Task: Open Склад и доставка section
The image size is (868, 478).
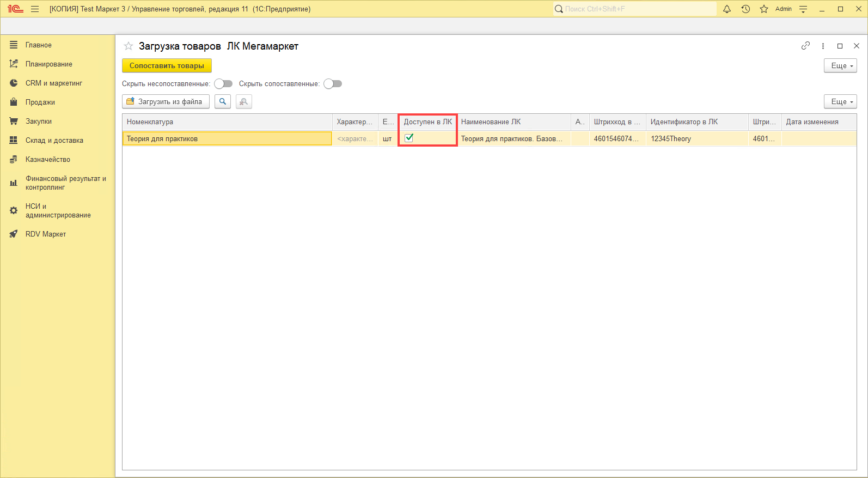Action: 54,140
